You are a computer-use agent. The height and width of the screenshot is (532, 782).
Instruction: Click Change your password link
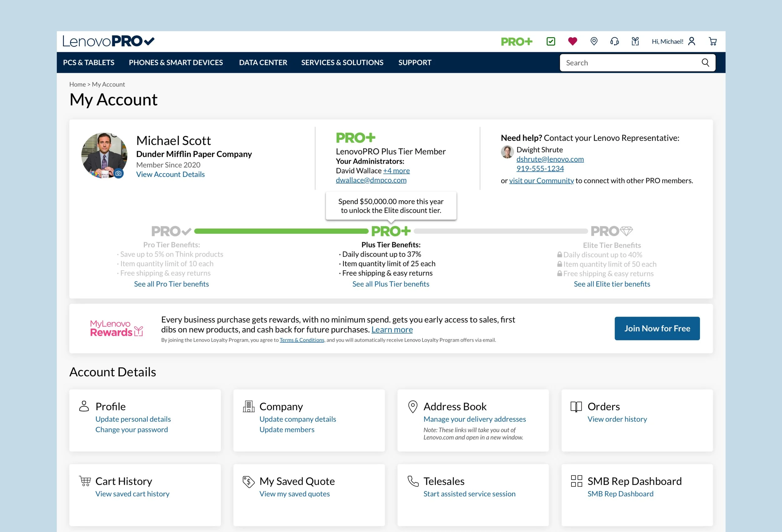(131, 429)
